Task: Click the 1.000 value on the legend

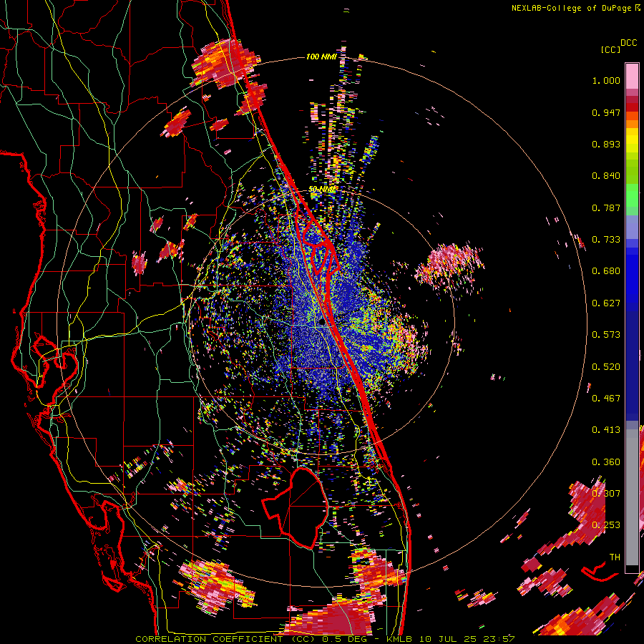Action: pyautogui.click(x=606, y=80)
